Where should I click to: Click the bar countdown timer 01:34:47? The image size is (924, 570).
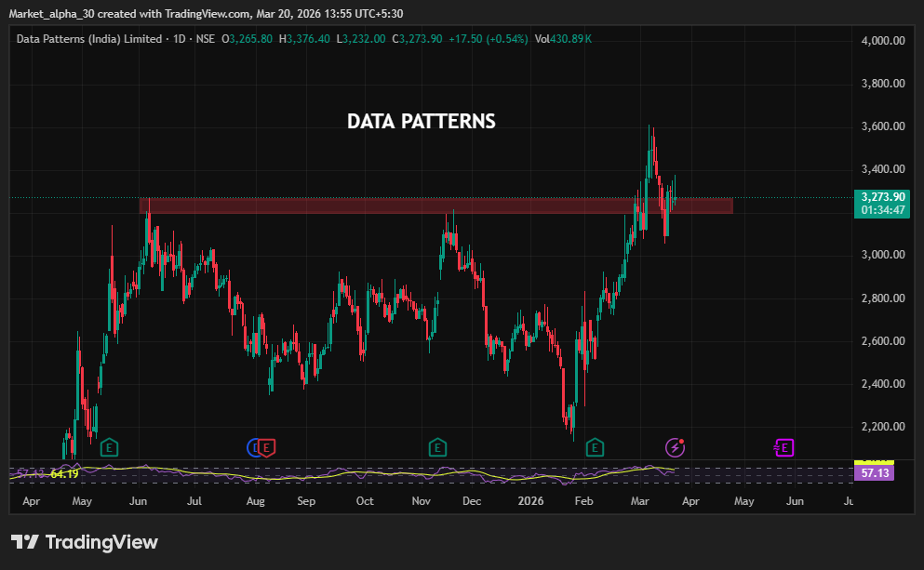pyautogui.click(x=882, y=210)
